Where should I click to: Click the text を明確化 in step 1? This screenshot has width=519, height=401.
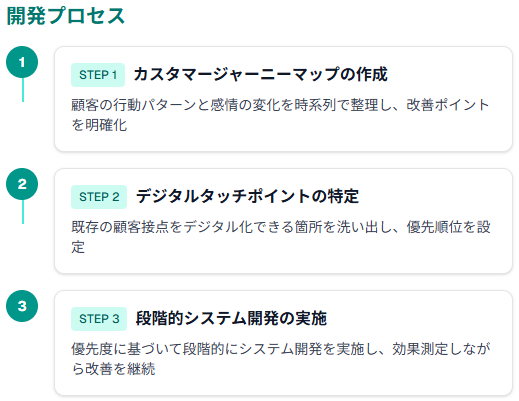click(99, 125)
